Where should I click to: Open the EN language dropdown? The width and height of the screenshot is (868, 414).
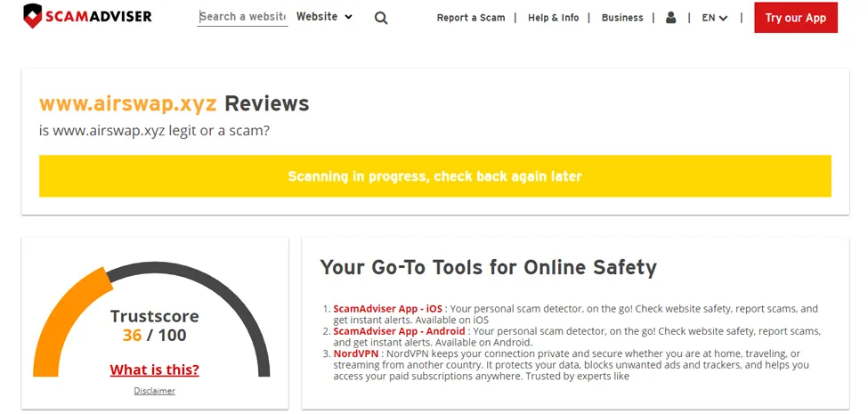click(714, 18)
